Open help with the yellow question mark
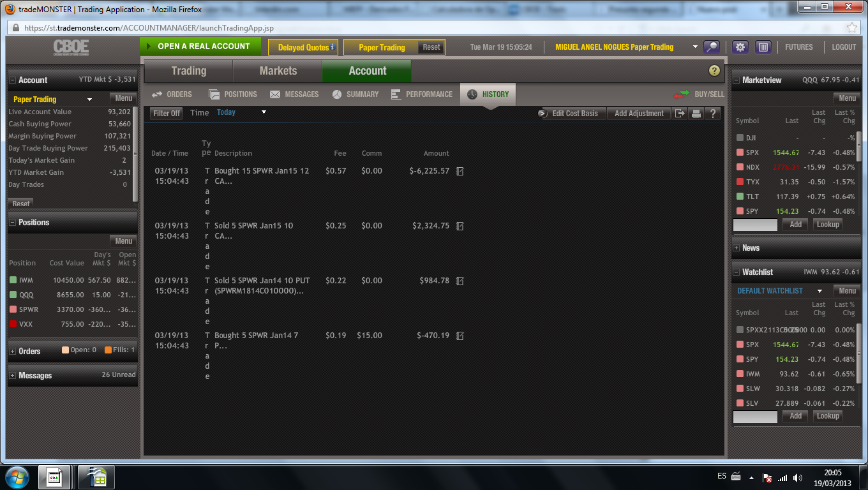This screenshot has height=490, width=868. [x=714, y=71]
